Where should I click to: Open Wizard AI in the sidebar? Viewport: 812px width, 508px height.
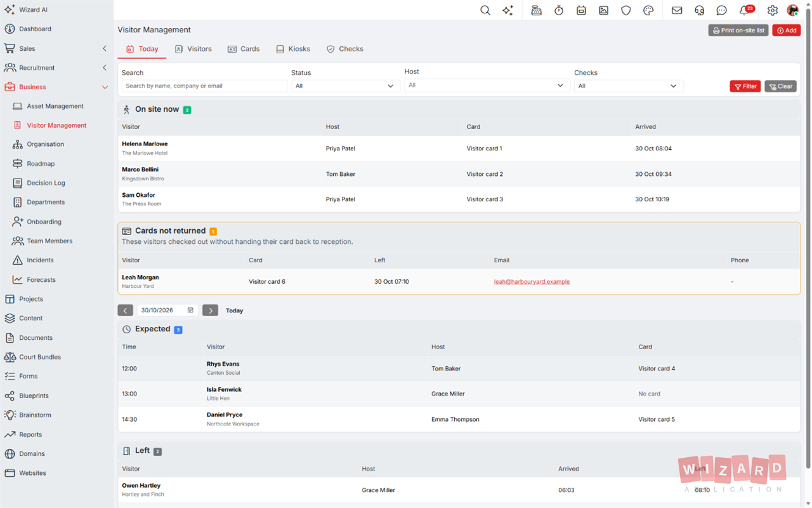34,10
